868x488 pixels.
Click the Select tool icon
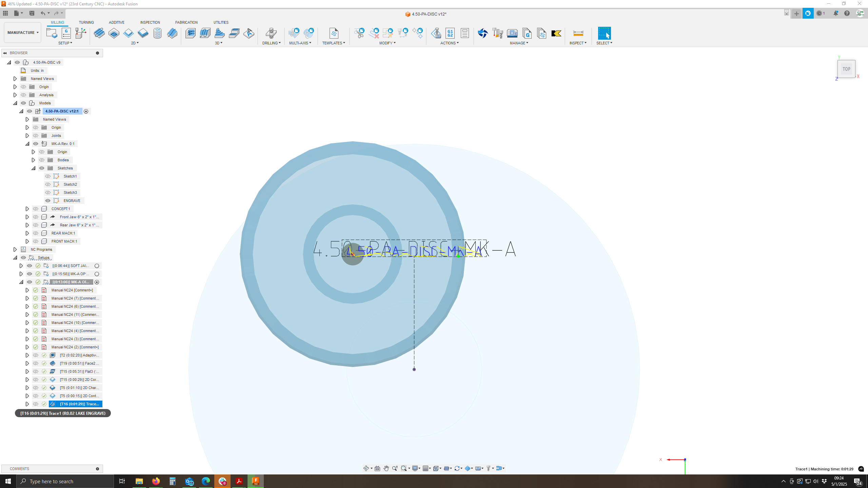tap(604, 33)
